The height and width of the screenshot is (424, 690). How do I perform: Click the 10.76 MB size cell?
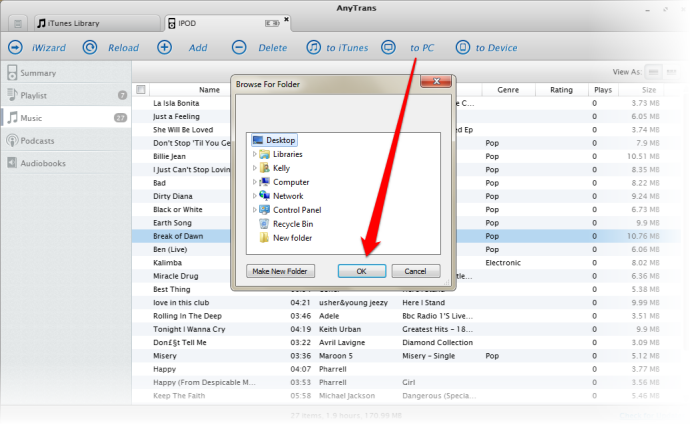(x=643, y=236)
